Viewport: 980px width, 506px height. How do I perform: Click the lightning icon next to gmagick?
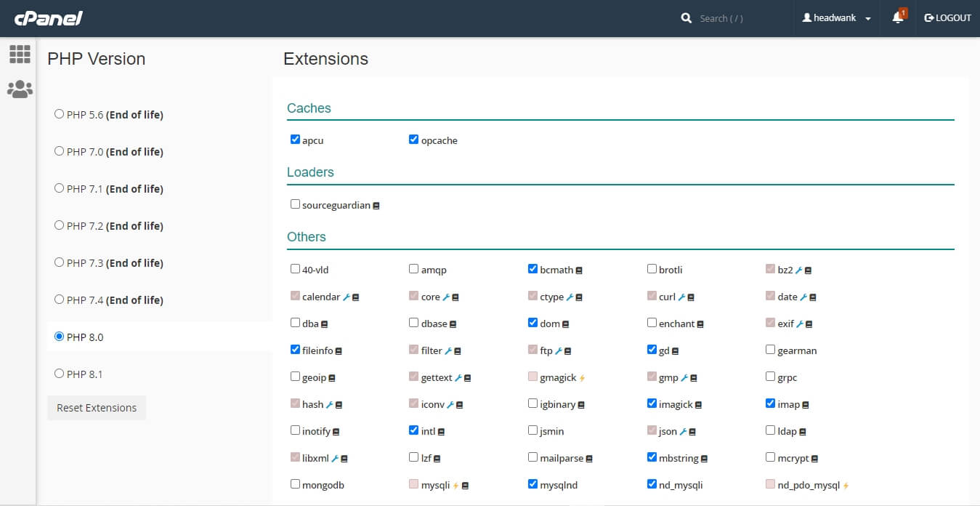pos(582,378)
